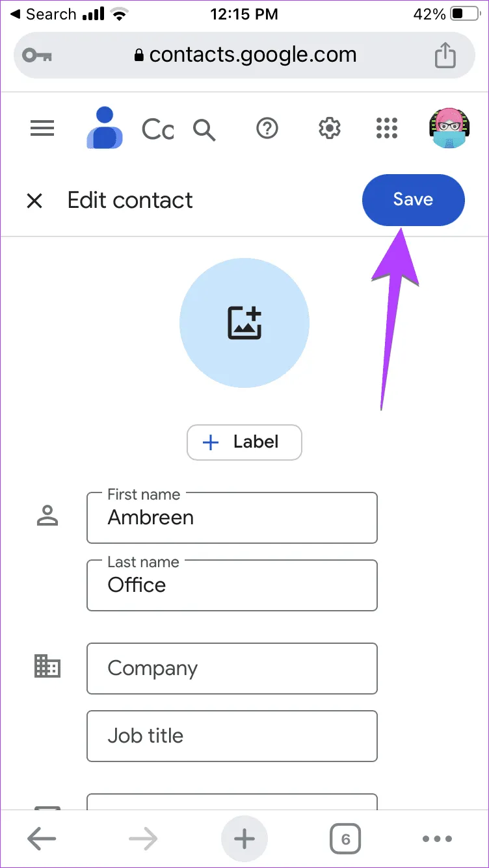Click the Save button
Image resolution: width=489 pixels, height=868 pixels.
pyautogui.click(x=413, y=200)
